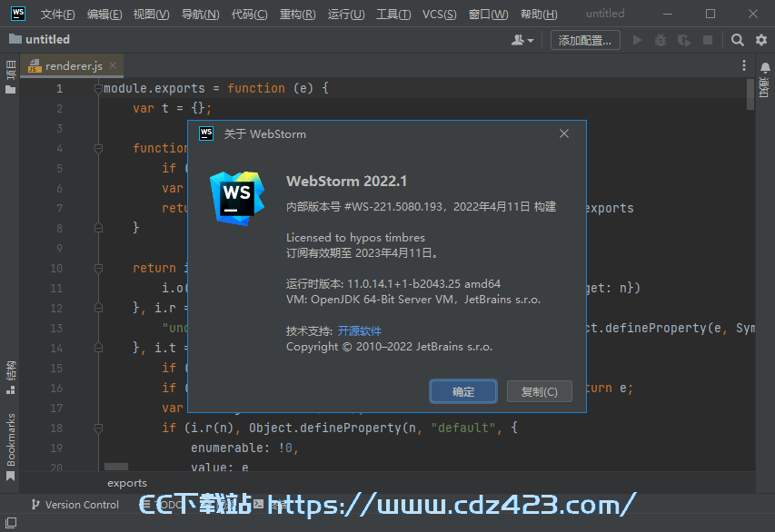This screenshot has width=775, height=532.
Task: Click the Debug bug icon
Action: [x=661, y=40]
